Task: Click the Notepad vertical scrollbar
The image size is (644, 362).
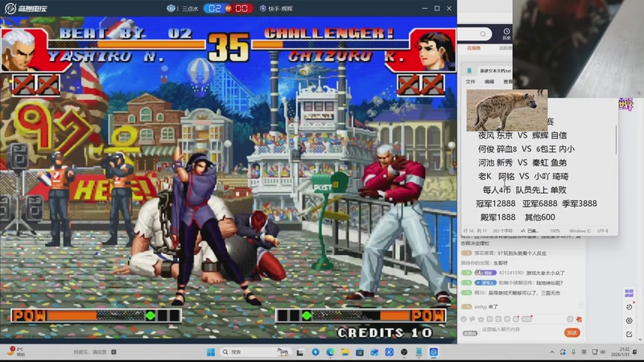Action: coord(616,139)
